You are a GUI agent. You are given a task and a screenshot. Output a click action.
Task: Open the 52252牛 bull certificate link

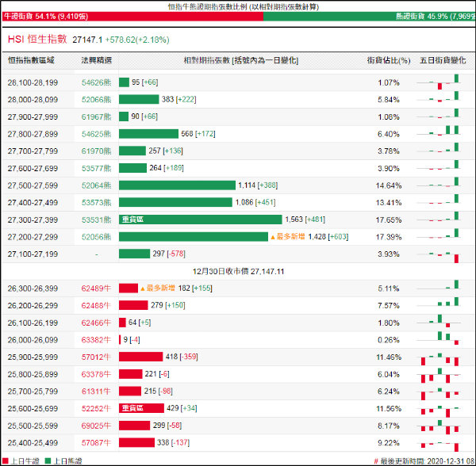(96, 409)
